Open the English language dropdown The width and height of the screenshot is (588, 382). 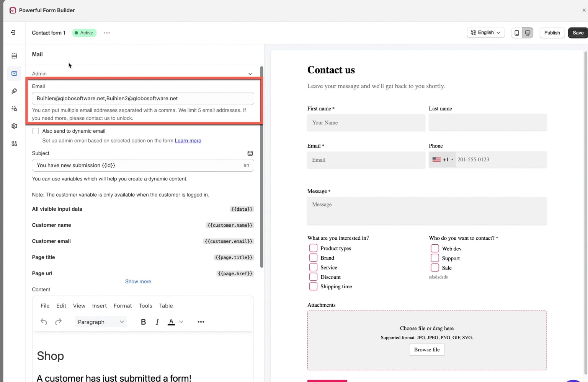[486, 33]
